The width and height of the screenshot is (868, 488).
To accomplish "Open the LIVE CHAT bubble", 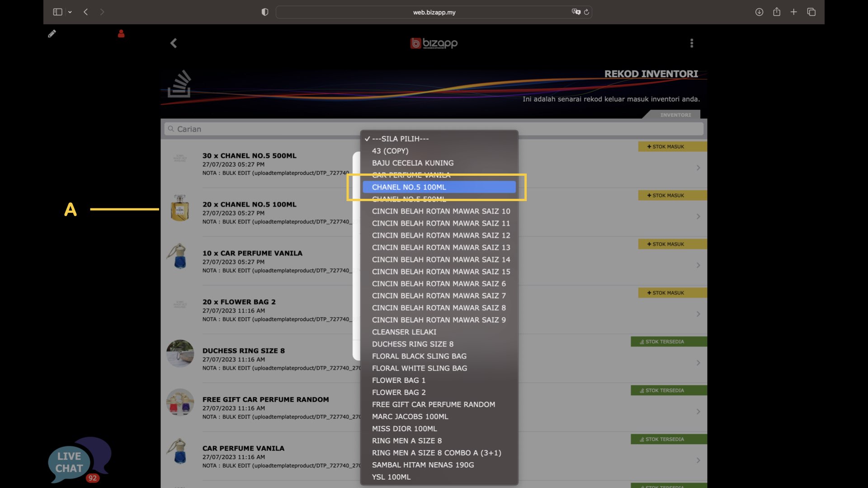I will (x=79, y=460).
